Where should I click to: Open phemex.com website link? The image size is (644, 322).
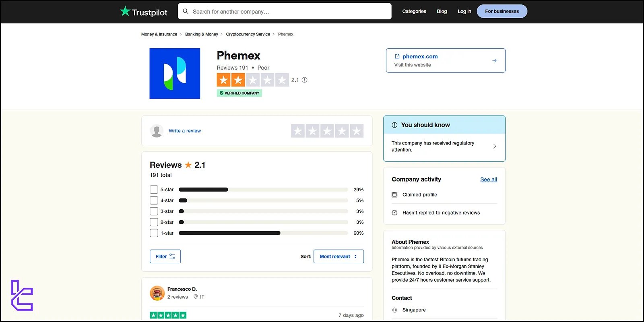420,56
